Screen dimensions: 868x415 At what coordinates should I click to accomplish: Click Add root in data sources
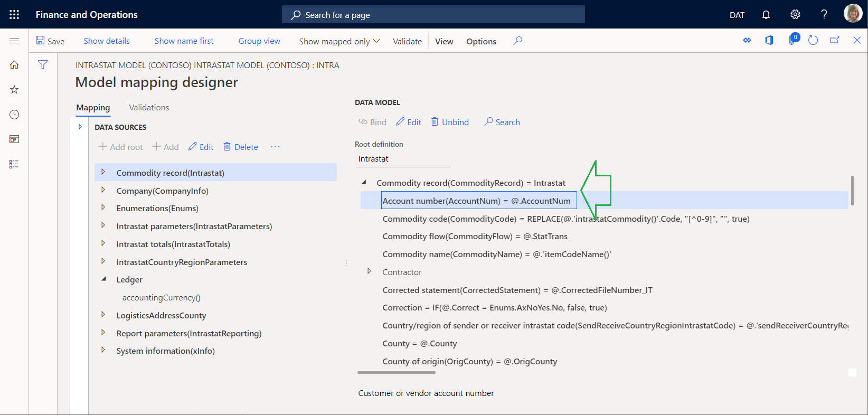tap(121, 147)
